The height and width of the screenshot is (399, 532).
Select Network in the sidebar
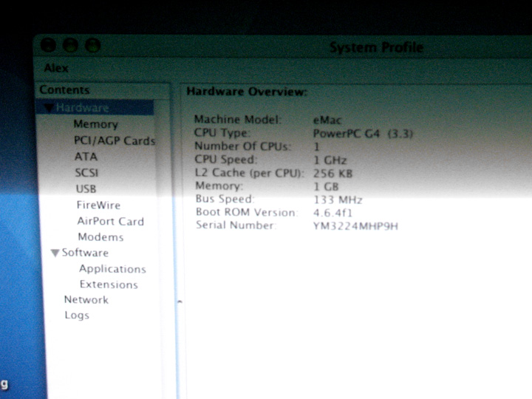[86, 299]
